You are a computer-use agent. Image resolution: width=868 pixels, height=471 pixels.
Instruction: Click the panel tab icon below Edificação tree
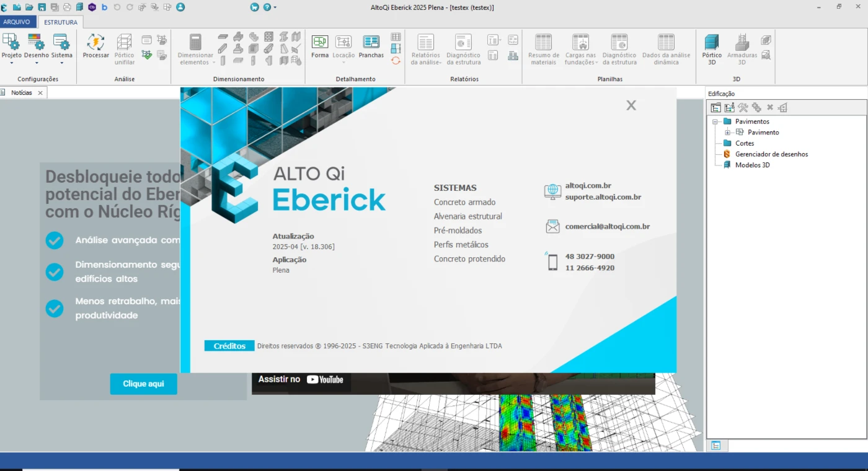click(x=716, y=445)
